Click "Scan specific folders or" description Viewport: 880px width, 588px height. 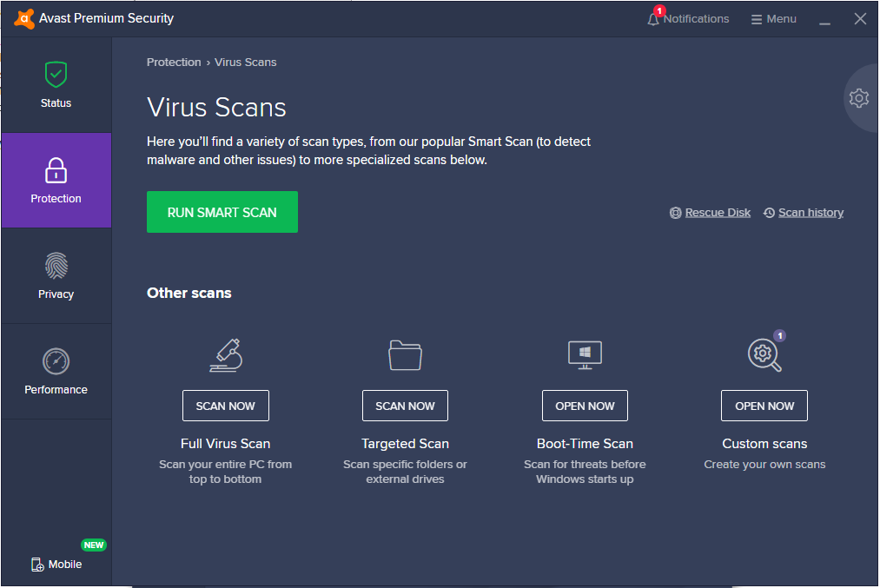(x=405, y=465)
